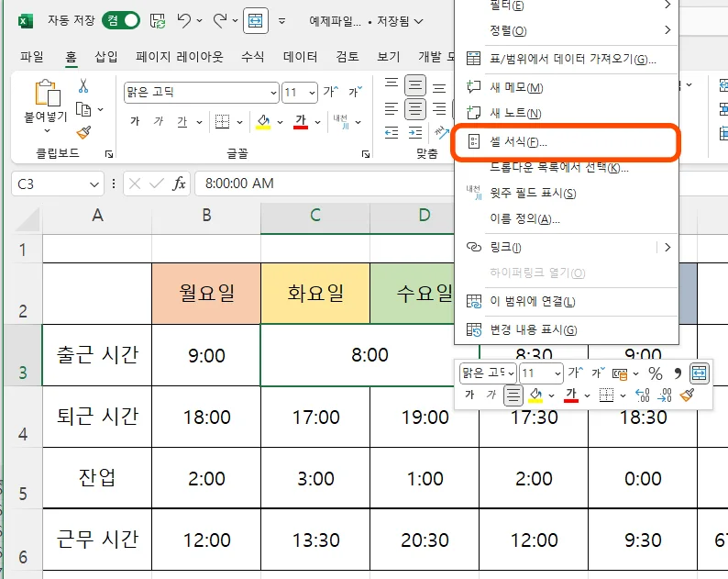Toggle Center horizontal alignment in ribbon

click(x=415, y=109)
